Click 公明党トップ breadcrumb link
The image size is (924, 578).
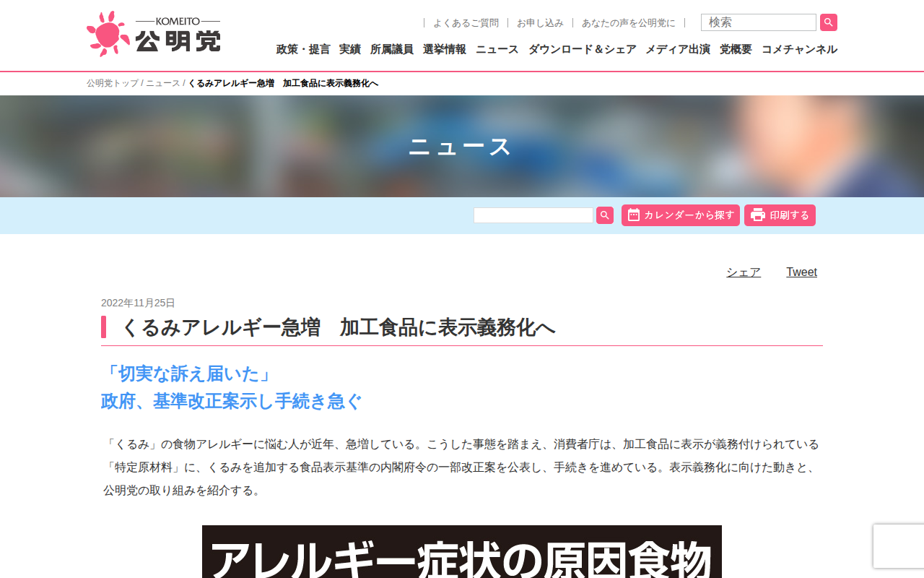[113, 83]
